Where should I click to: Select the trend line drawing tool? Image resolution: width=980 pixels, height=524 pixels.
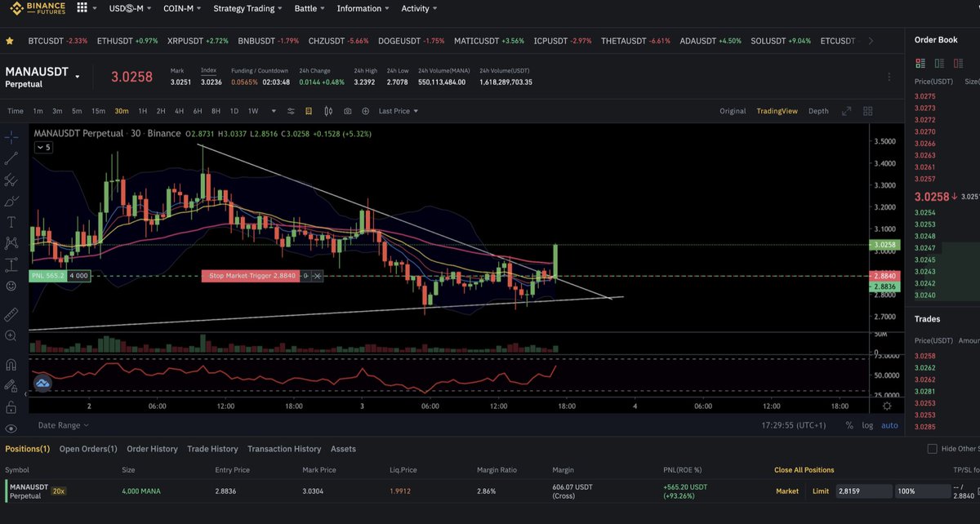click(x=11, y=158)
